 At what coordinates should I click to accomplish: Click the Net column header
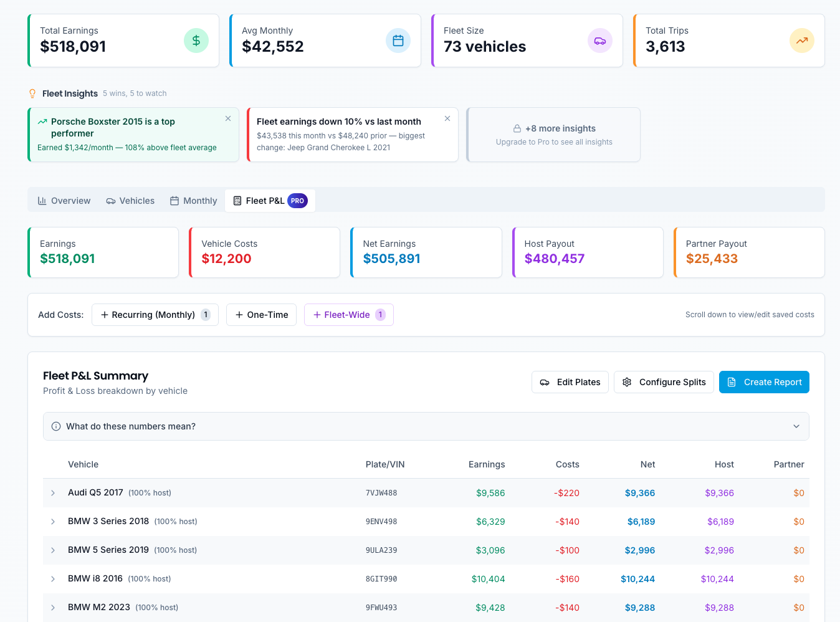(x=647, y=464)
